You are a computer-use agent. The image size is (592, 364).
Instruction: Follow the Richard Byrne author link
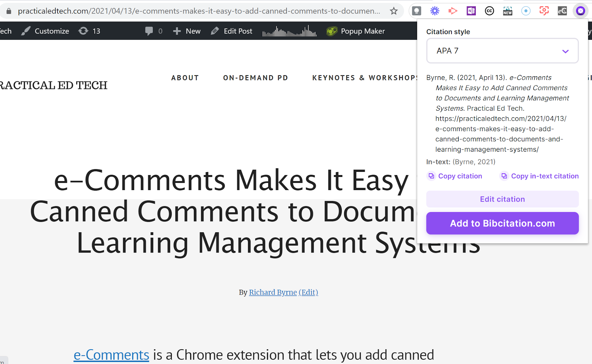click(273, 292)
